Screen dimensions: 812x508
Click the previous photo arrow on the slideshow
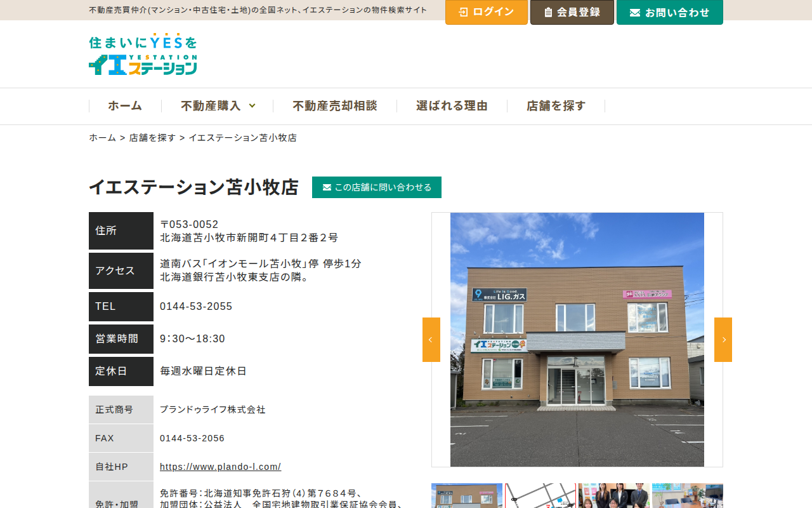pos(431,340)
